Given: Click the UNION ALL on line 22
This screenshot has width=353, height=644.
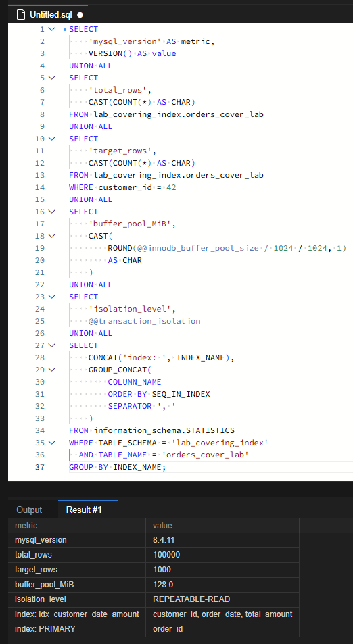Looking at the screenshot, I should tap(91, 284).
